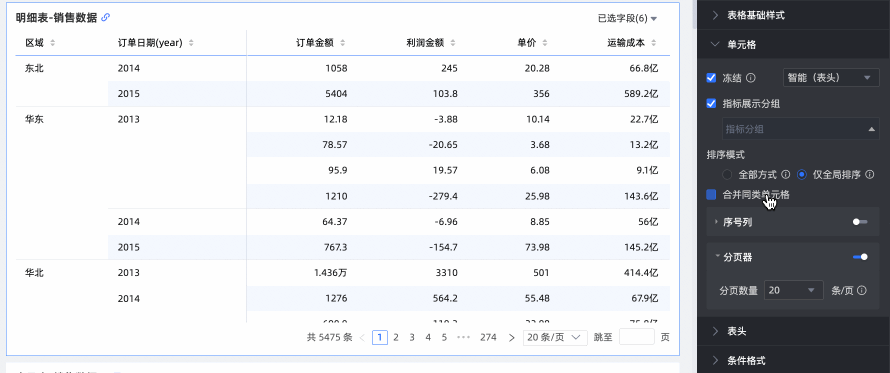Open the 已选字段(6) dropdown
The image size is (890, 373).
coord(627,19)
